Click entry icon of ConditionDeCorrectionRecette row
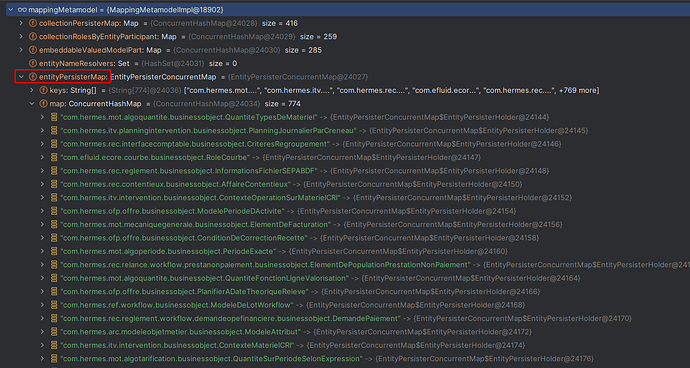Screen dimensions: 690x368 coord(54,238)
